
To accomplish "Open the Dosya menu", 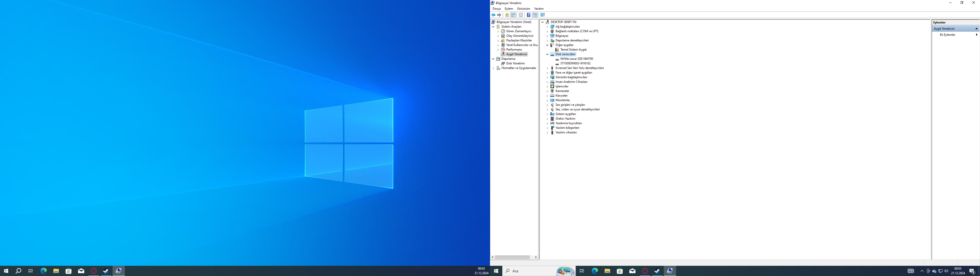I will (496, 9).
